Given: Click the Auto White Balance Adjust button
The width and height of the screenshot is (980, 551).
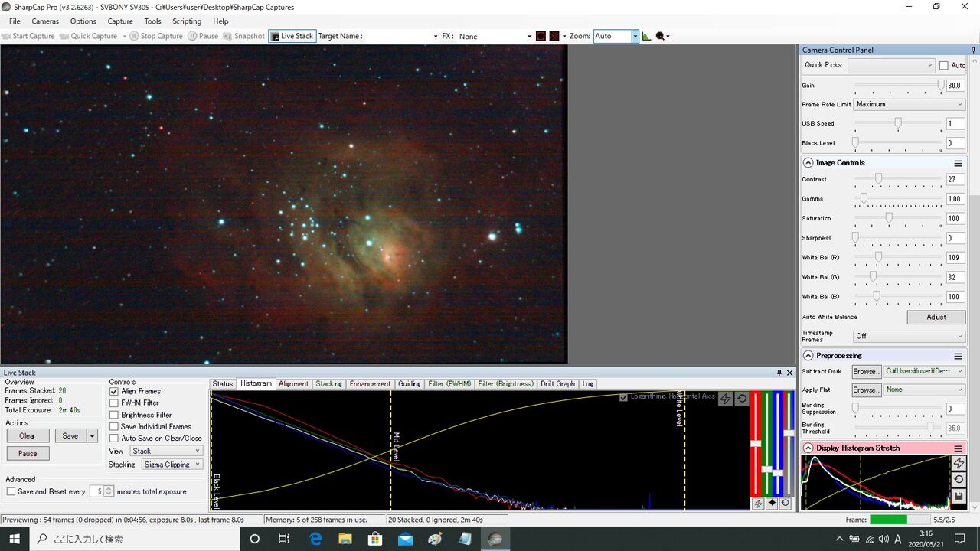Looking at the screenshot, I should point(936,317).
